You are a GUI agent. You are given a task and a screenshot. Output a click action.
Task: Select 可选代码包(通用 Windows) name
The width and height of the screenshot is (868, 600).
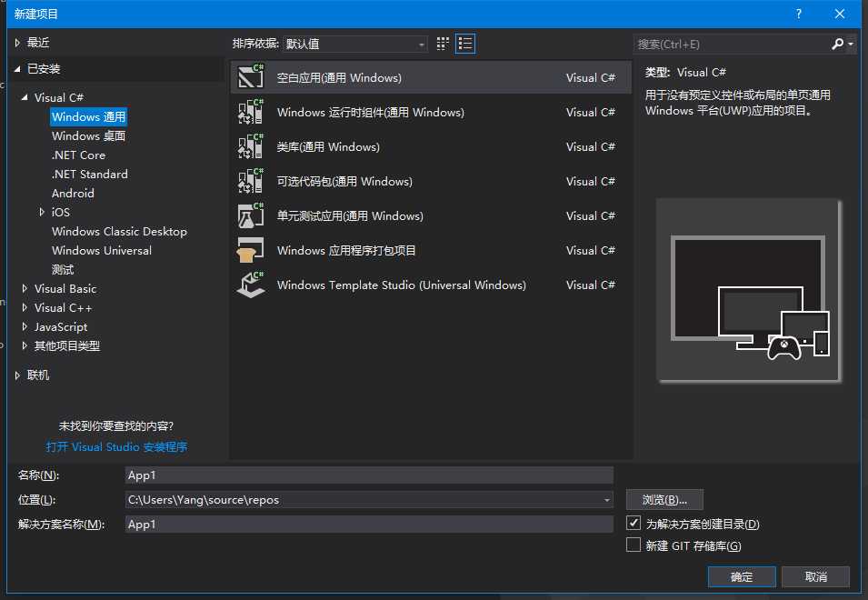coord(344,182)
